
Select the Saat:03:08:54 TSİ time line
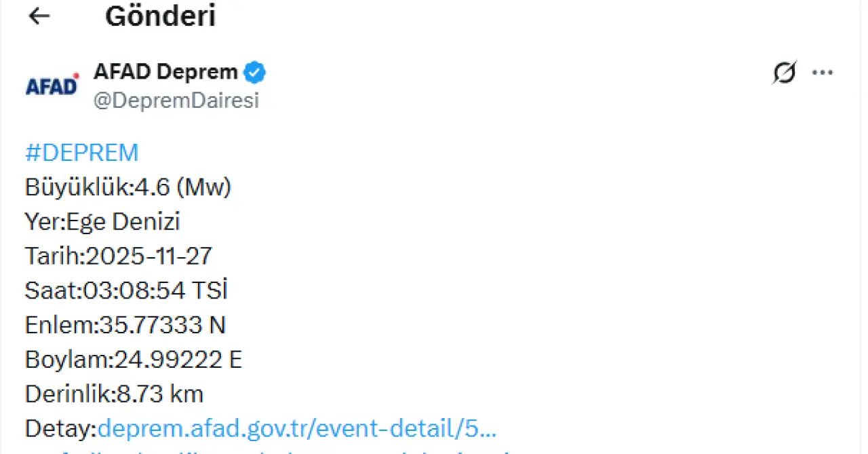pyautogui.click(x=126, y=290)
